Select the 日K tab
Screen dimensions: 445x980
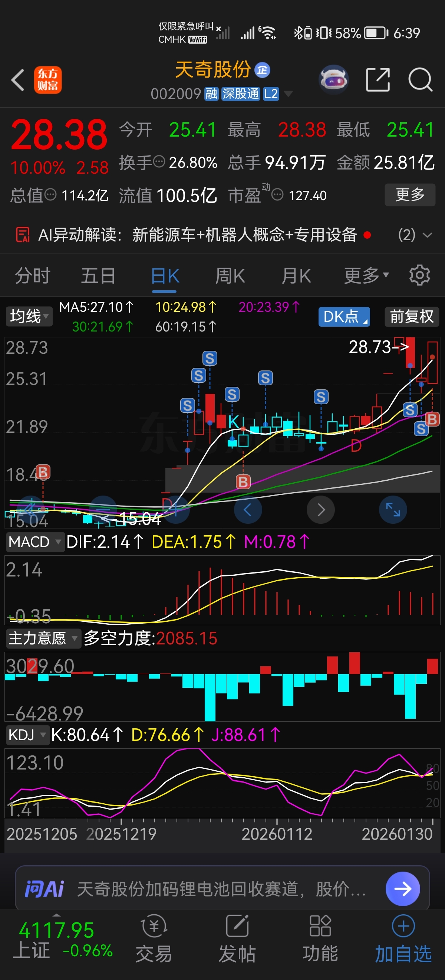165,276
